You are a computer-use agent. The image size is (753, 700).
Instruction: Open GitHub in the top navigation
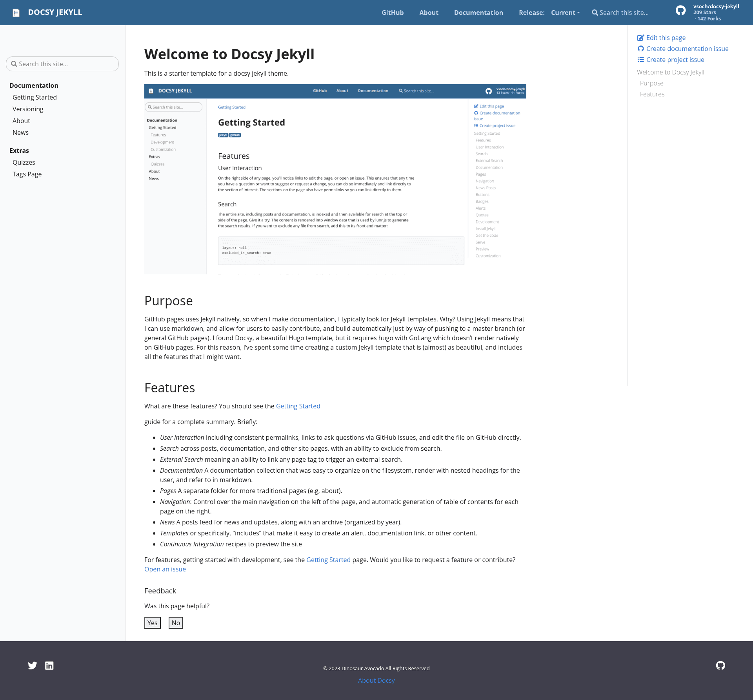393,13
